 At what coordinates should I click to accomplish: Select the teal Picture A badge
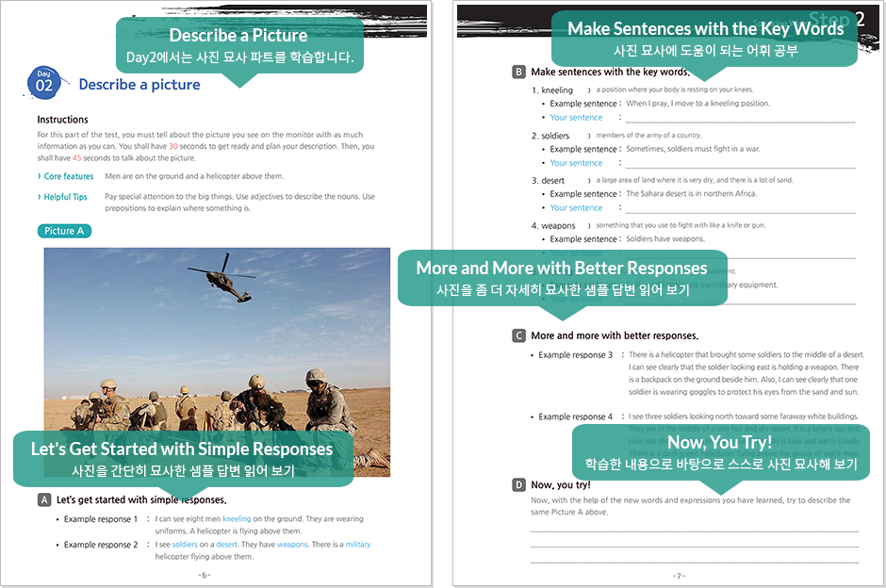coord(64,231)
